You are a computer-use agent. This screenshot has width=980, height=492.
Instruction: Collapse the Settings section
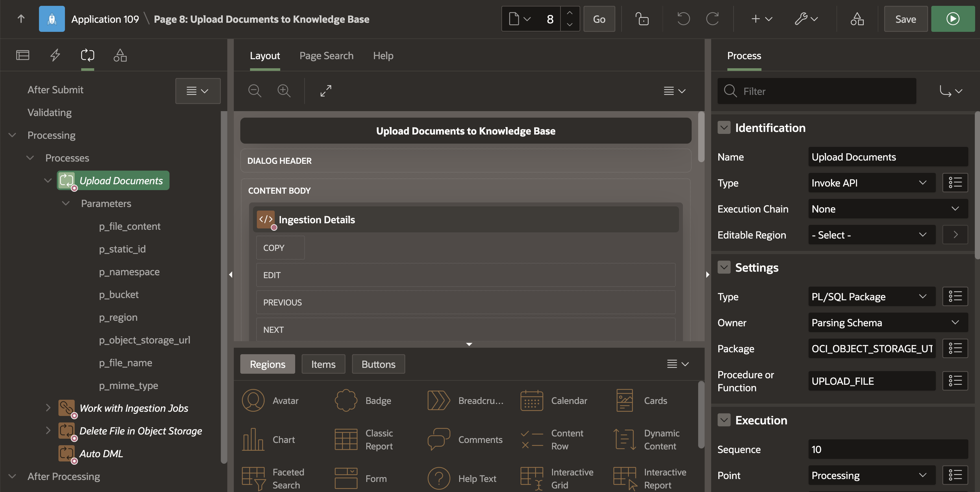click(723, 267)
